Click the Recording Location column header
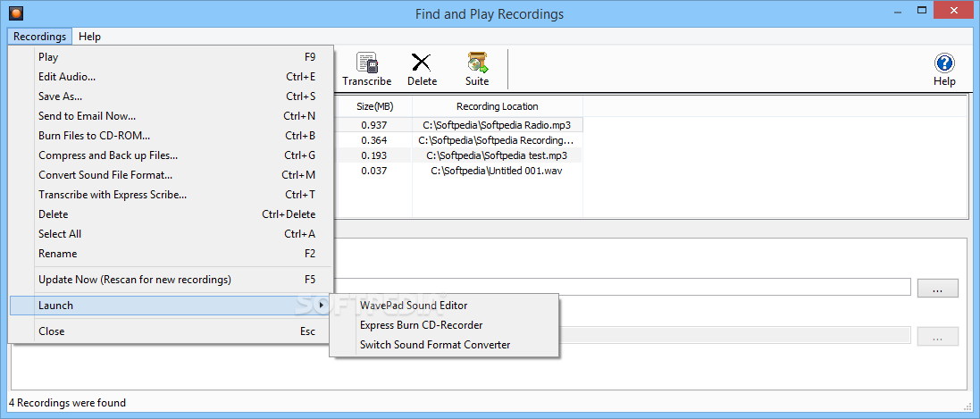The width and height of the screenshot is (980, 419). click(498, 106)
